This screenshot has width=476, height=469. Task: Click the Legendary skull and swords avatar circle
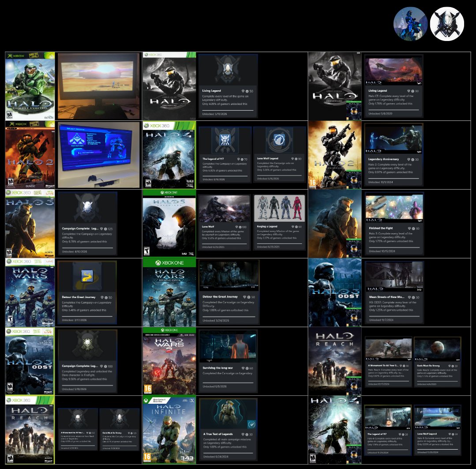click(447, 24)
